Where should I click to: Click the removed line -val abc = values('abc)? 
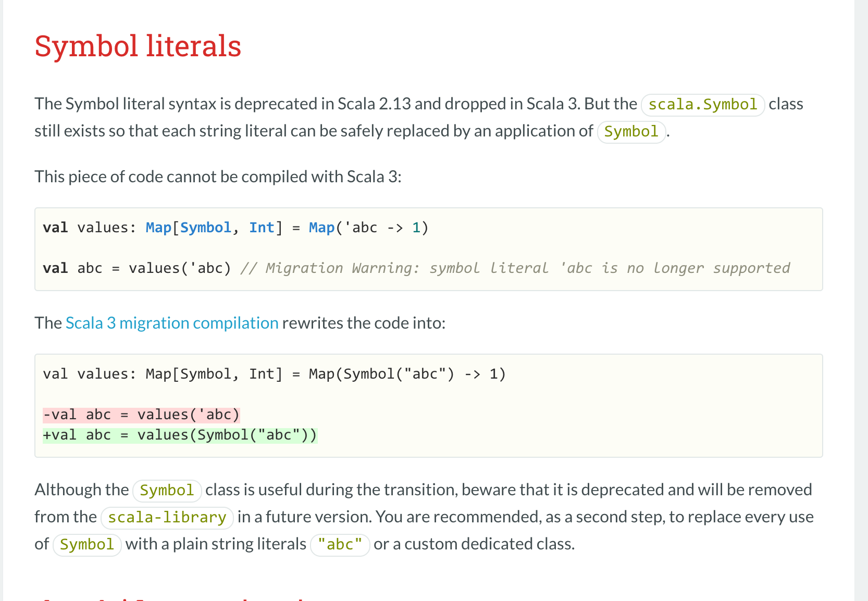pyautogui.click(x=141, y=415)
